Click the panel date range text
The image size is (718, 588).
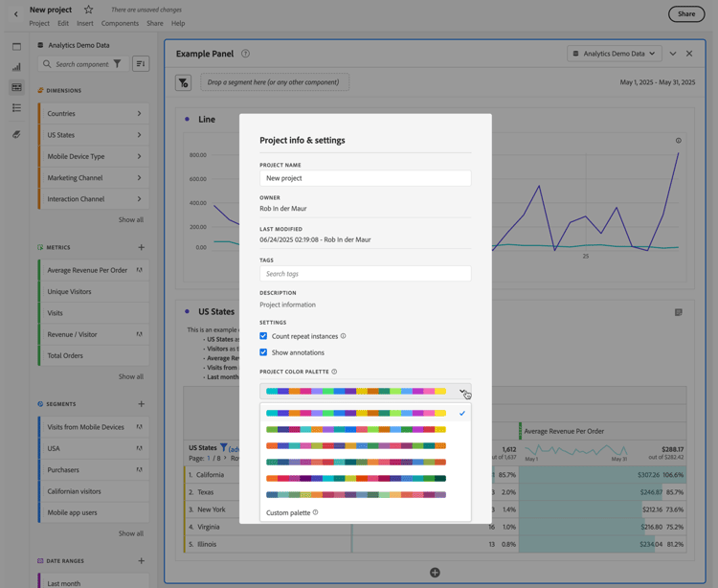point(658,82)
